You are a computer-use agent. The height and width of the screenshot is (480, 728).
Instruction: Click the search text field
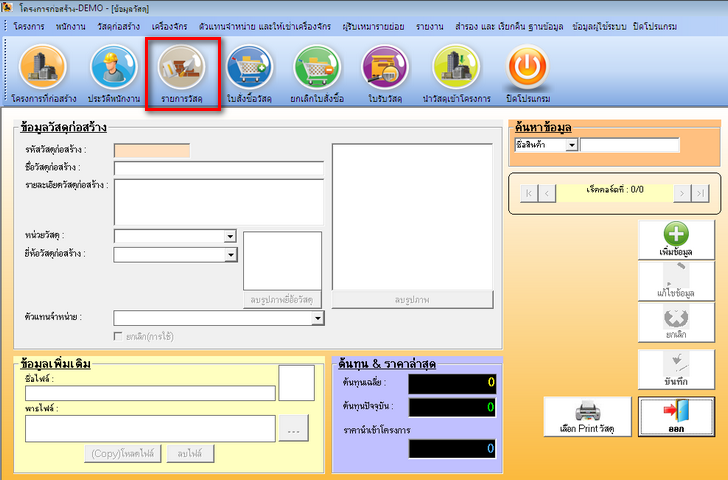tap(630, 145)
